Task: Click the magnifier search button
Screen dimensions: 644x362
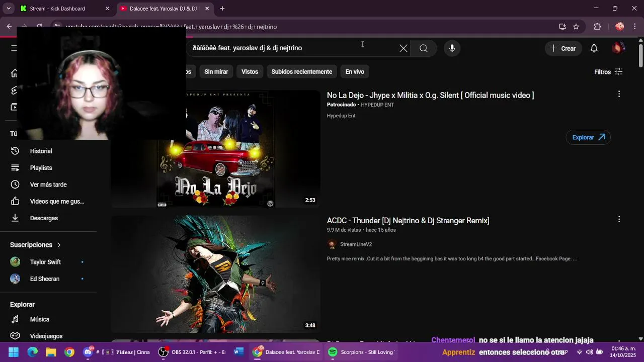Action: (424, 48)
